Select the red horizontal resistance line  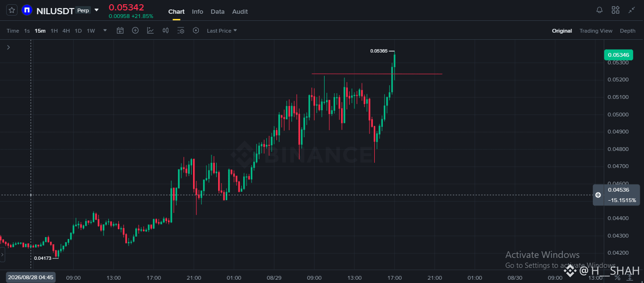pyautogui.click(x=377, y=74)
